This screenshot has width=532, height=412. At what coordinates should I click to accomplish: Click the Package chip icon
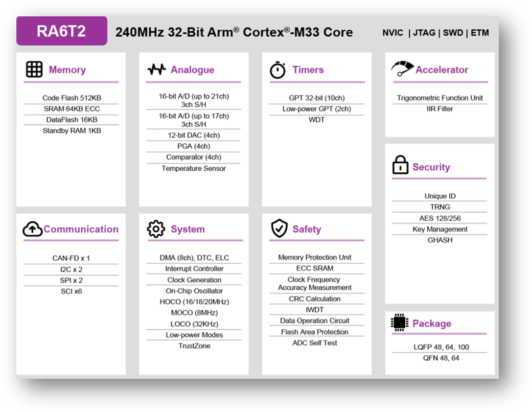click(x=400, y=323)
